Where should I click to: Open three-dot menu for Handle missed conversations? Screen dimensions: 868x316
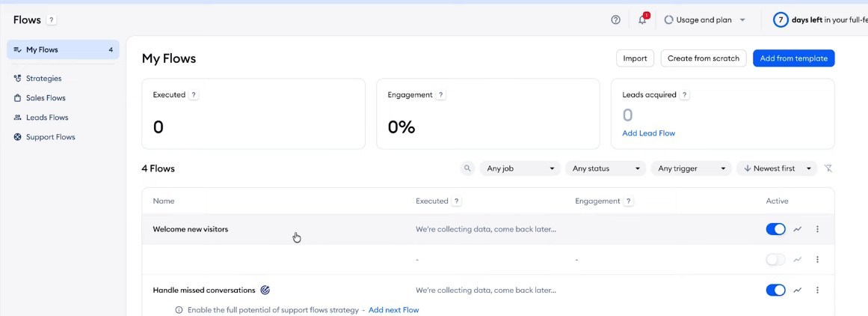click(817, 290)
